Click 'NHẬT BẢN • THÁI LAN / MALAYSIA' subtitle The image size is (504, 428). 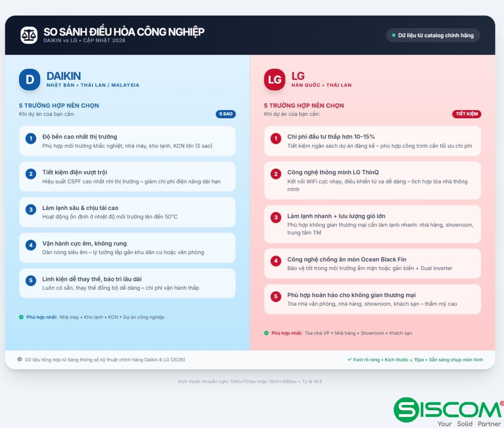[93, 85]
